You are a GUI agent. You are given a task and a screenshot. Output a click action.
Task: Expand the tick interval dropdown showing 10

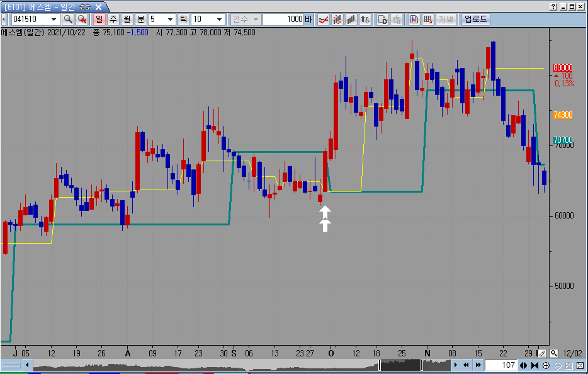219,20
